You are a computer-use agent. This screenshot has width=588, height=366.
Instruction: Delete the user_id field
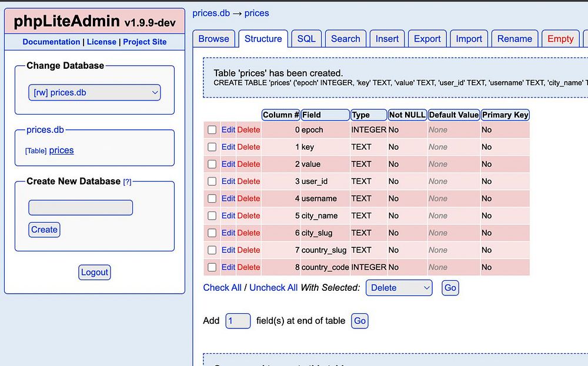[x=249, y=182]
